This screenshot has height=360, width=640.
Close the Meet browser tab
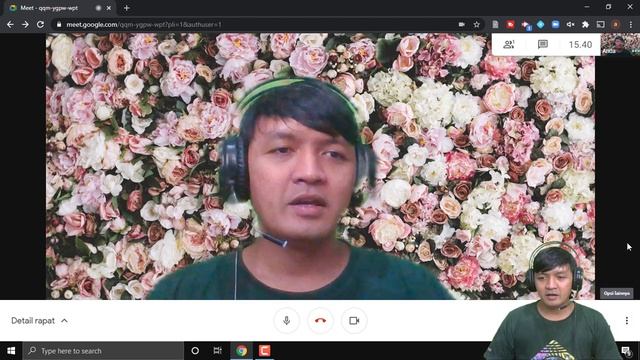click(x=109, y=8)
